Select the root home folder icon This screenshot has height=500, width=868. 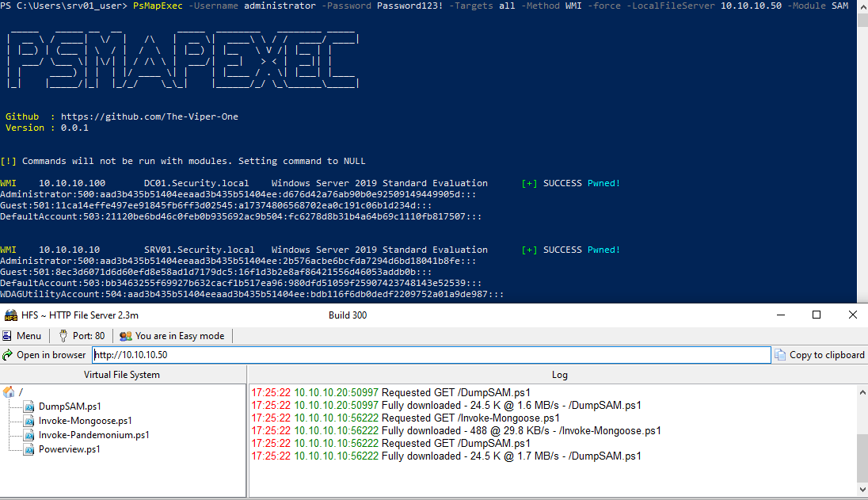[x=8, y=392]
